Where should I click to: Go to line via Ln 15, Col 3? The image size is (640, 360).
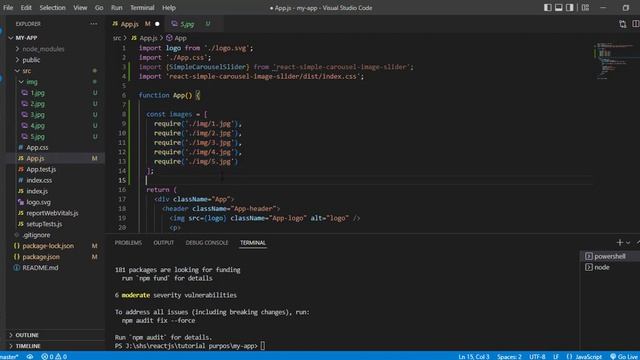[473, 356]
